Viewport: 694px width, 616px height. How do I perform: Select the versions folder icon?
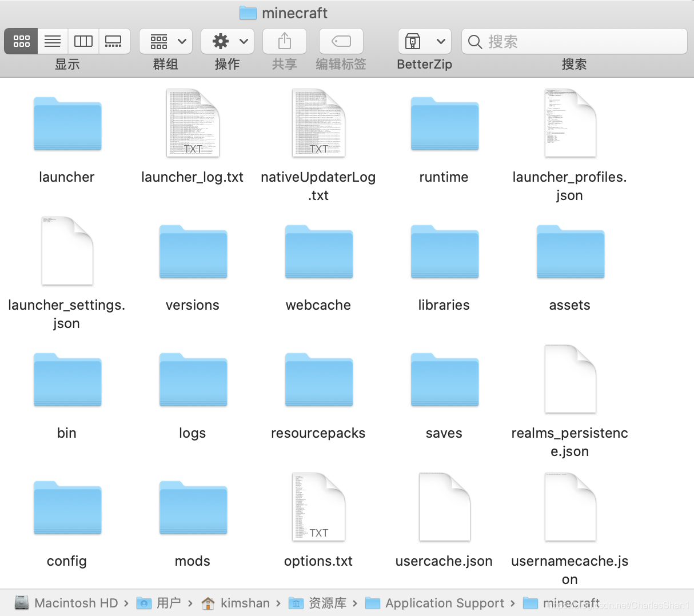point(193,252)
